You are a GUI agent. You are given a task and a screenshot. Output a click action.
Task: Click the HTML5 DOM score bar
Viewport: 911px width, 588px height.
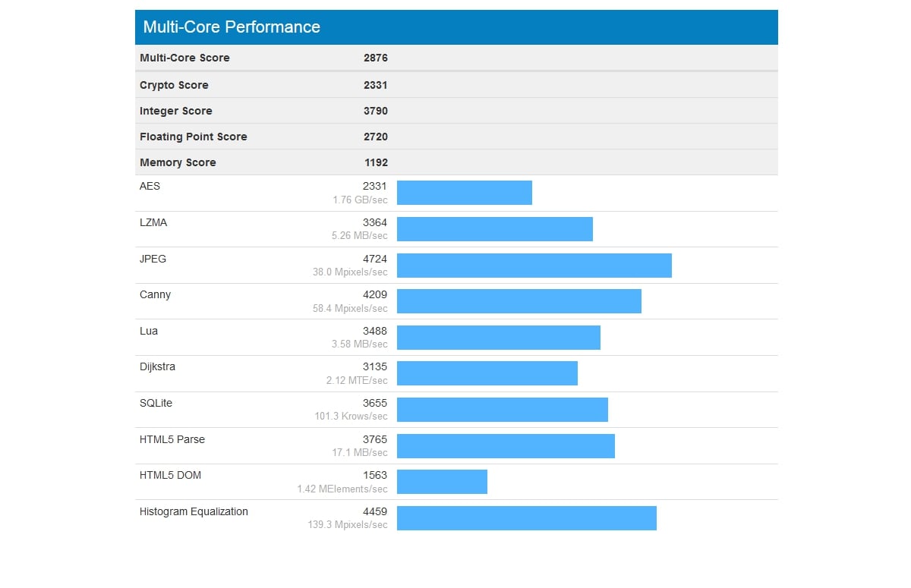tap(442, 482)
